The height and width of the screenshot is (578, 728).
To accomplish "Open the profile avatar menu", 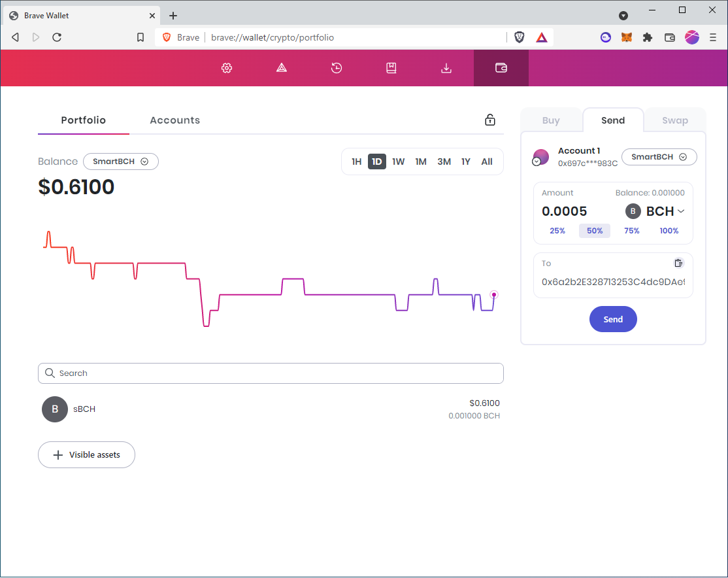I will [692, 37].
